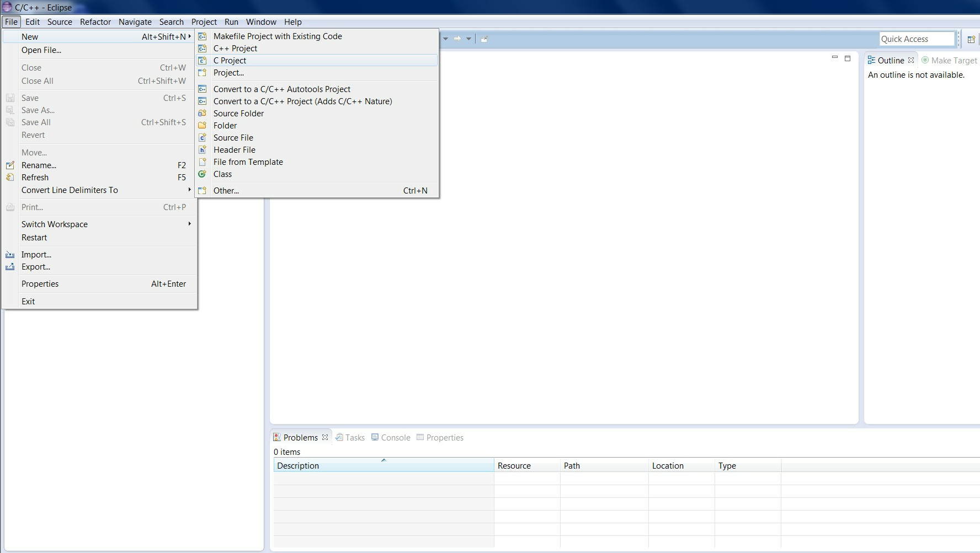The image size is (980, 553).
Task: Select Source File from New submenu
Action: pos(317,138)
